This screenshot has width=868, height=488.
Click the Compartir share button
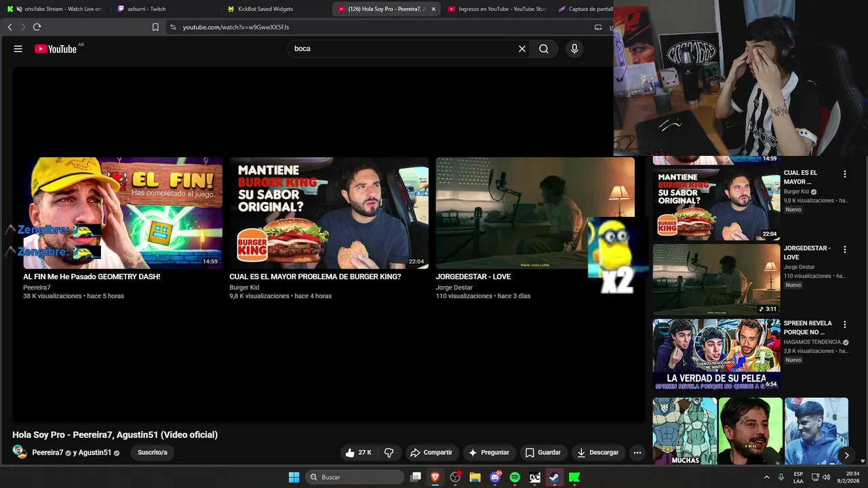(x=431, y=453)
